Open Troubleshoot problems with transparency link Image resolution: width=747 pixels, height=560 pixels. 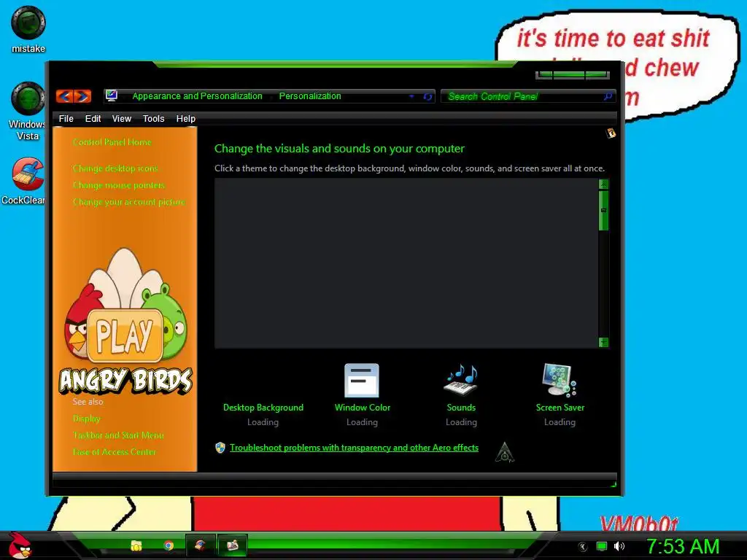coord(354,448)
